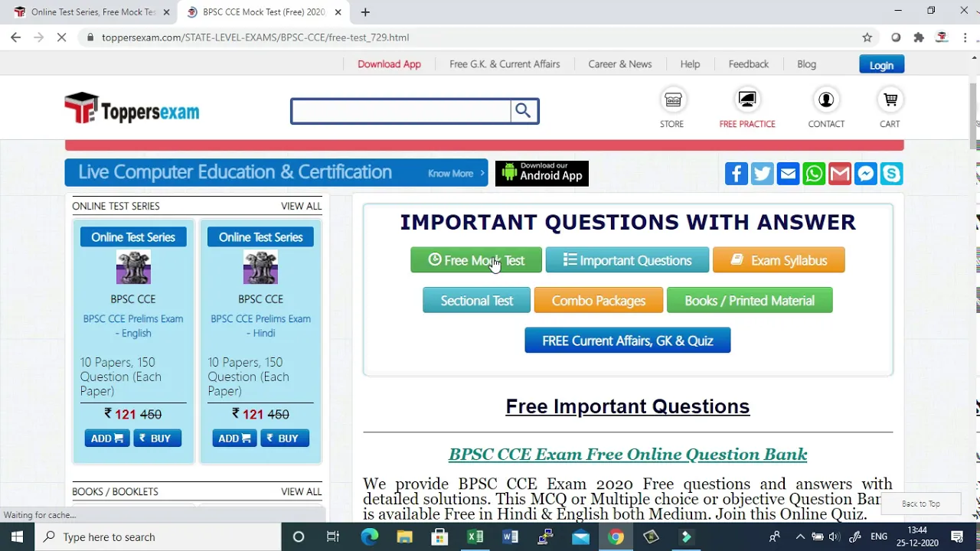Viewport: 980px width, 551px height.
Task: Open the taskbar notification center
Action: tap(957, 537)
